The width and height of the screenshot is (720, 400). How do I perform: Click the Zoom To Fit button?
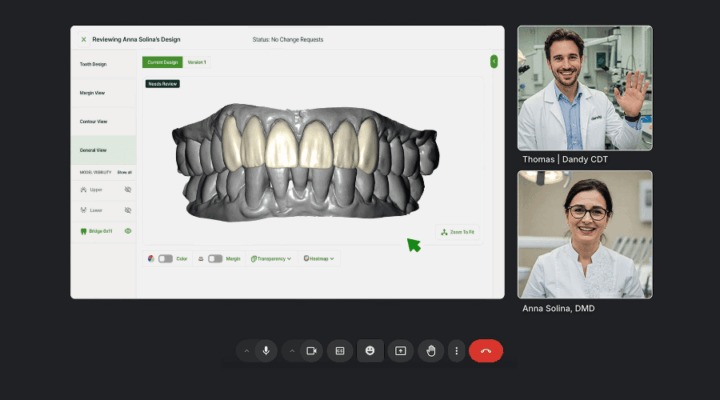click(458, 232)
